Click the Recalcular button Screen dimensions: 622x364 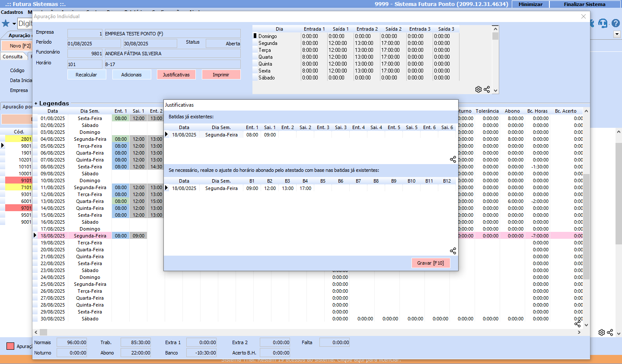[86, 75]
